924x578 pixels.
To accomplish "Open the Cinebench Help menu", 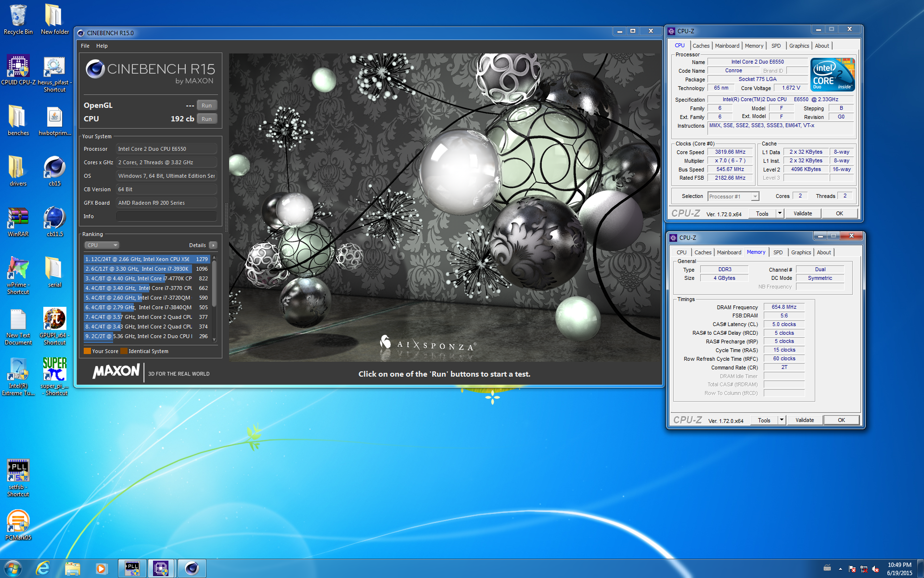I will (102, 46).
